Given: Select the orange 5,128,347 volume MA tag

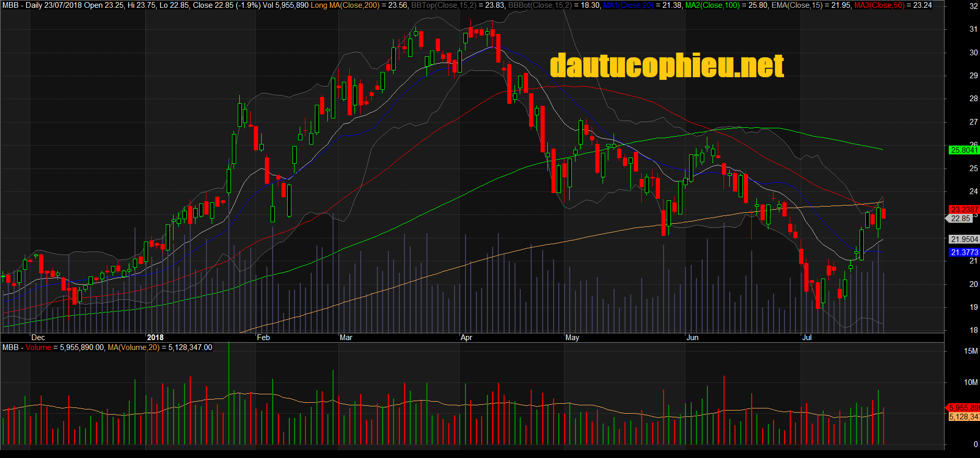Looking at the screenshot, I should point(963,417).
